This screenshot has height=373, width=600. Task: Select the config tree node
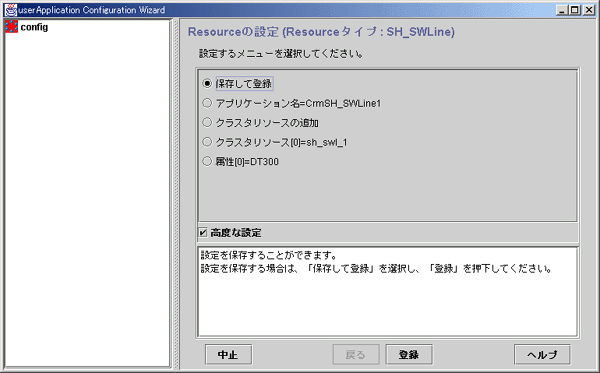(x=34, y=27)
